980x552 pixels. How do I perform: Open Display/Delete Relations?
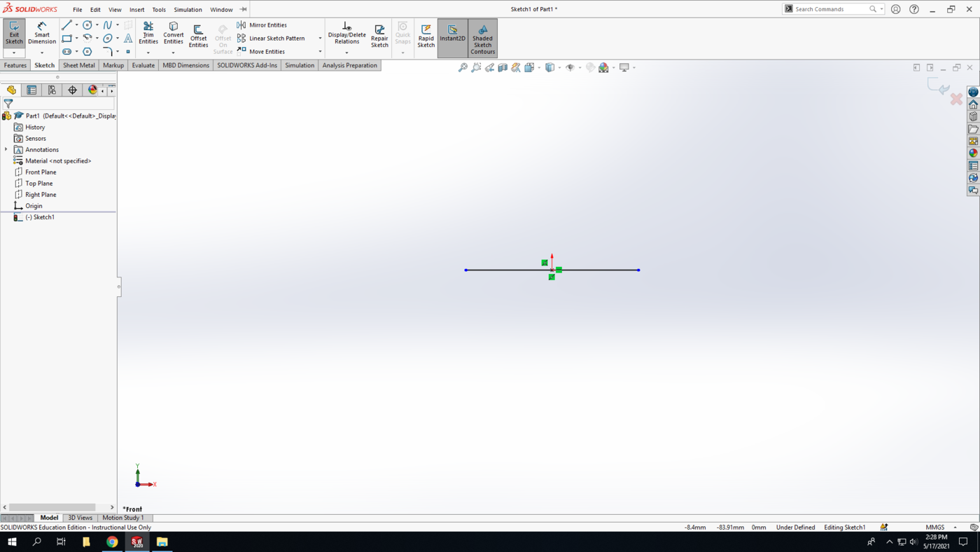(x=346, y=33)
